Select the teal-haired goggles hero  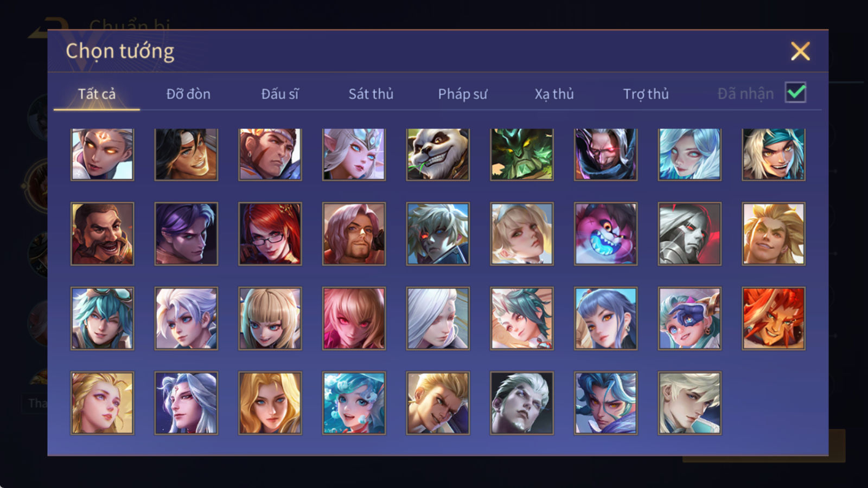click(102, 318)
